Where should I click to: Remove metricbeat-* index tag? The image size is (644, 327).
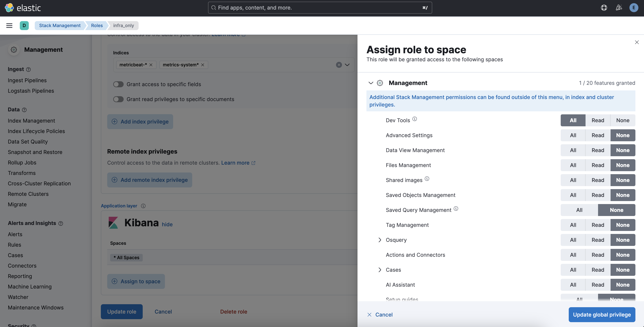coord(151,65)
